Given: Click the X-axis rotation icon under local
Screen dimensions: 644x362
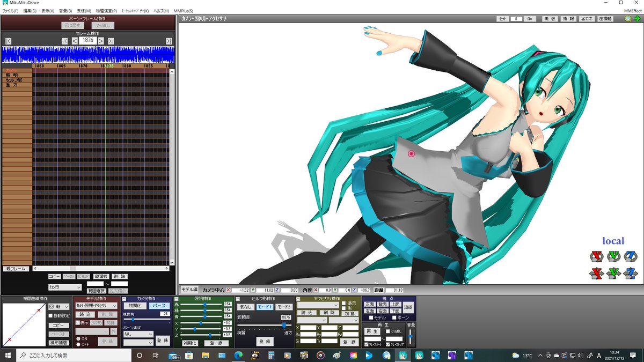Looking at the screenshot, I should (x=596, y=256).
